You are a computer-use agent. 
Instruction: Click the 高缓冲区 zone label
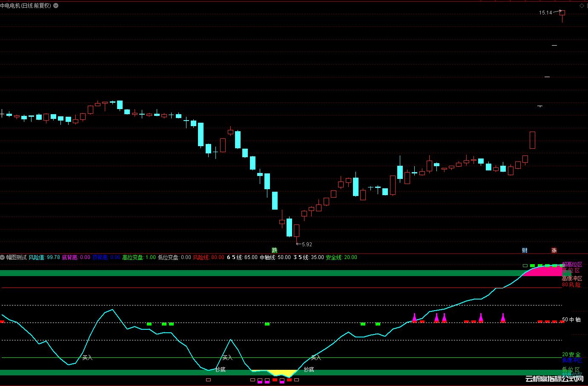(572, 279)
